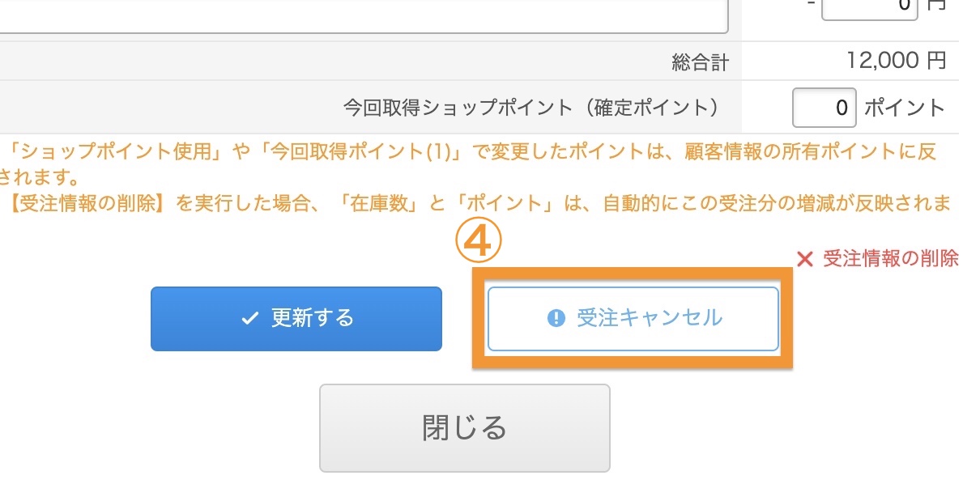Click the blue 更新する button
The width and height of the screenshot is (980, 484).
point(296,318)
